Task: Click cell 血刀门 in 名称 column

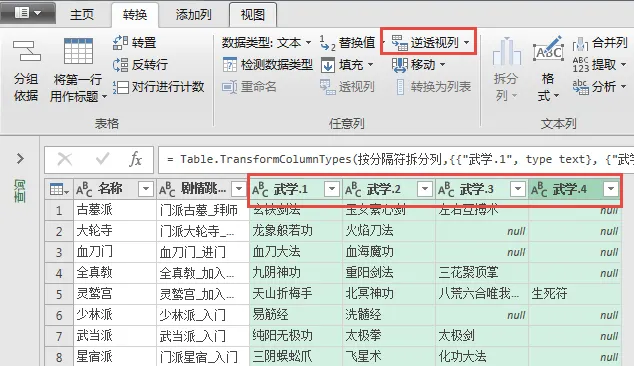Action: 115,252
